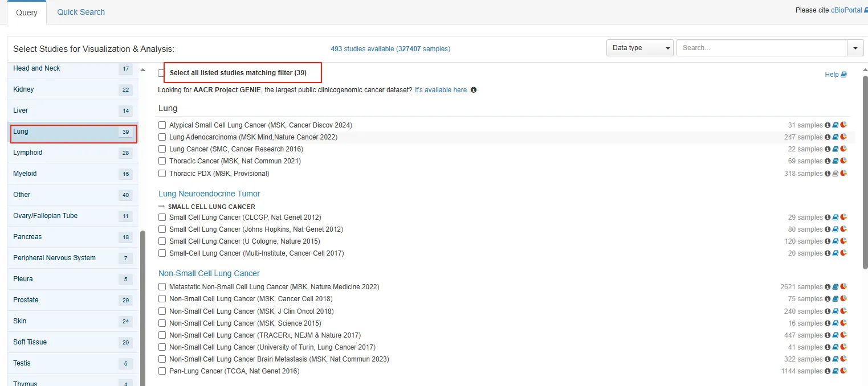Select Lymphoid in the cancer type list
Screen dimensions: 868x386
28,153
